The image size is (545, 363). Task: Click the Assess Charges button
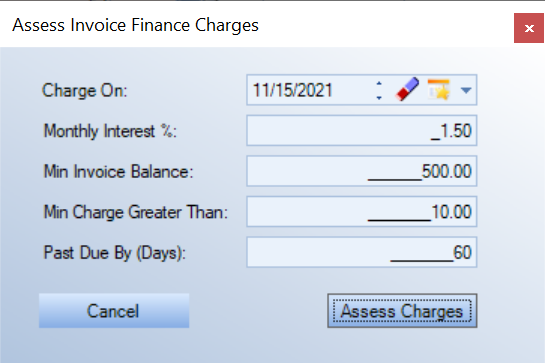click(402, 311)
